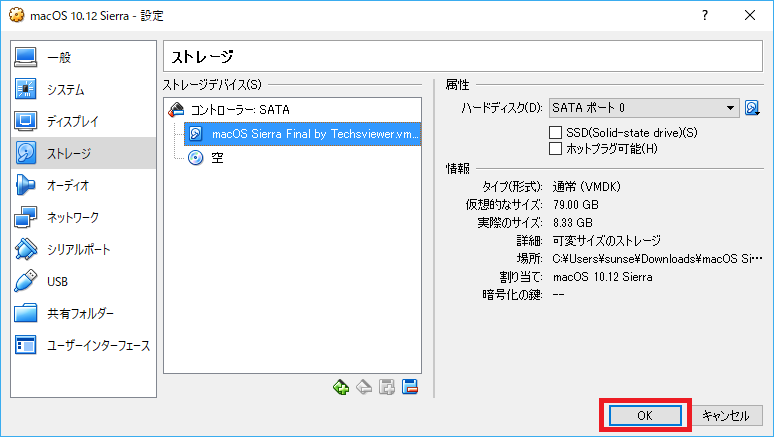The width and height of the screenshot is (774, 437).
Task: Click the macOS 10.12 Sierra assignment value
Action: tap(603, 277)
